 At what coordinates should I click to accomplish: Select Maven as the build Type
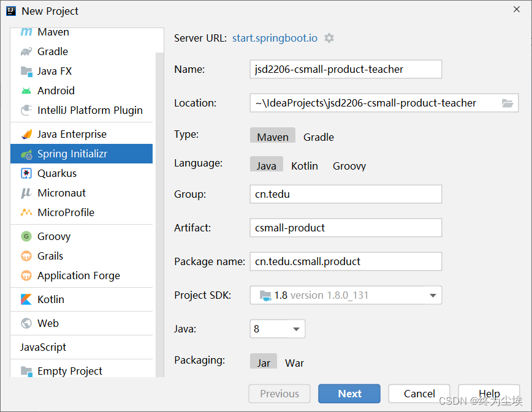click(273, 135)
